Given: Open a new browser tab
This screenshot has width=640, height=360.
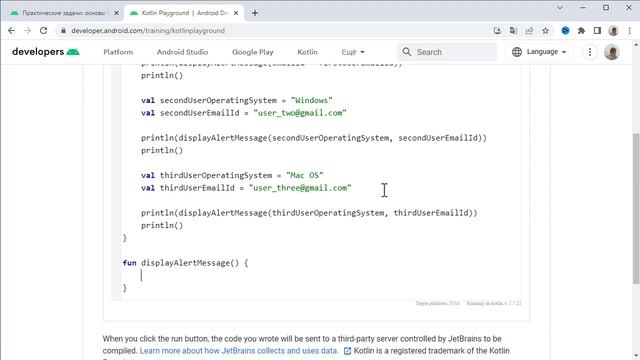Looking at the screenshot, I should click(255, 13).
